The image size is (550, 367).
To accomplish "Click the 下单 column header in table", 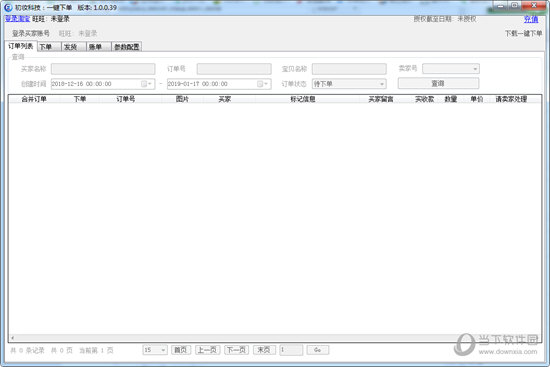I will pyautogui.click(x=80, y=99).
